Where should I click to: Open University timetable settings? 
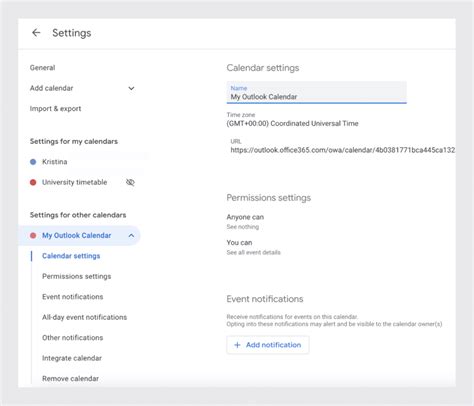click(x=74, y=182)
